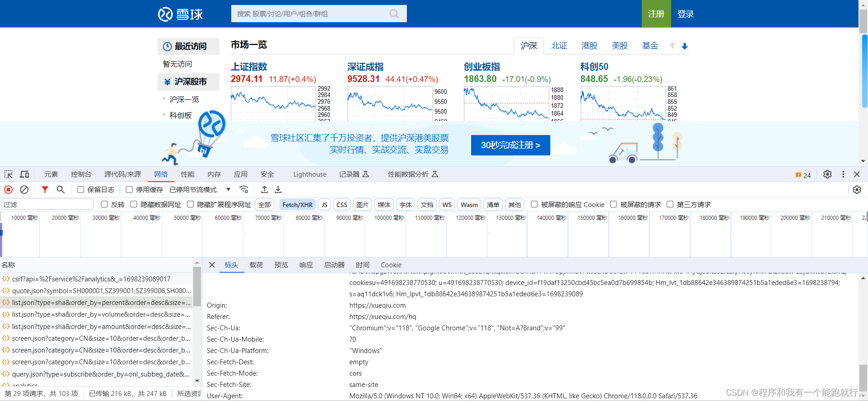Image resolution: width=868 pixels, height=401 pixels.
Task: Show the 预览 request tab
Action: [281, 265]
